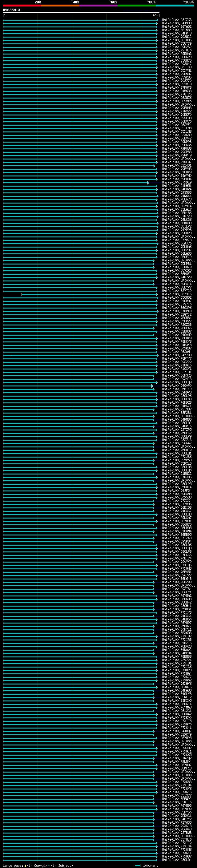Select hit label UniRef100_C5WTC9
This screenshot has width=197, height=868.
pos(176,43)
